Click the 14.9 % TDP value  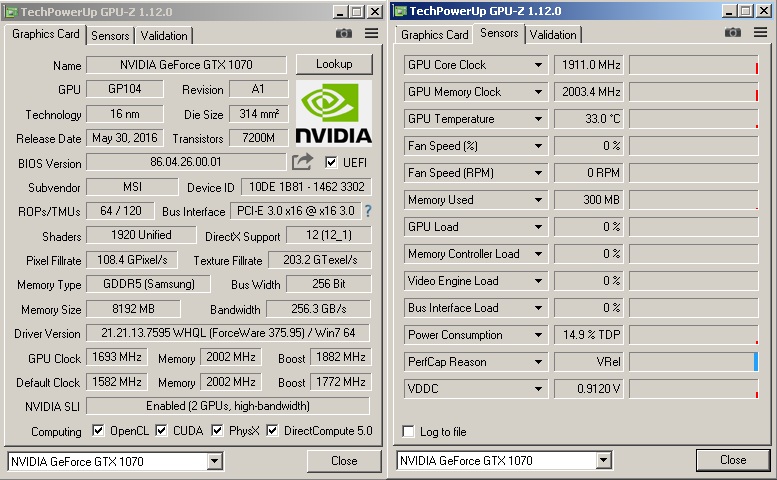589,335
